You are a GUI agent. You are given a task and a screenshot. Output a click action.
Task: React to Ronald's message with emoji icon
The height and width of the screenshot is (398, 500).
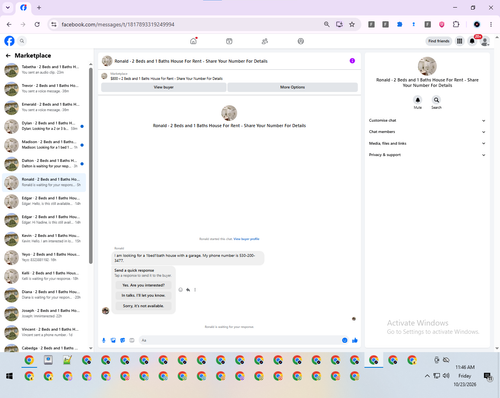click(x=181, y=290)
